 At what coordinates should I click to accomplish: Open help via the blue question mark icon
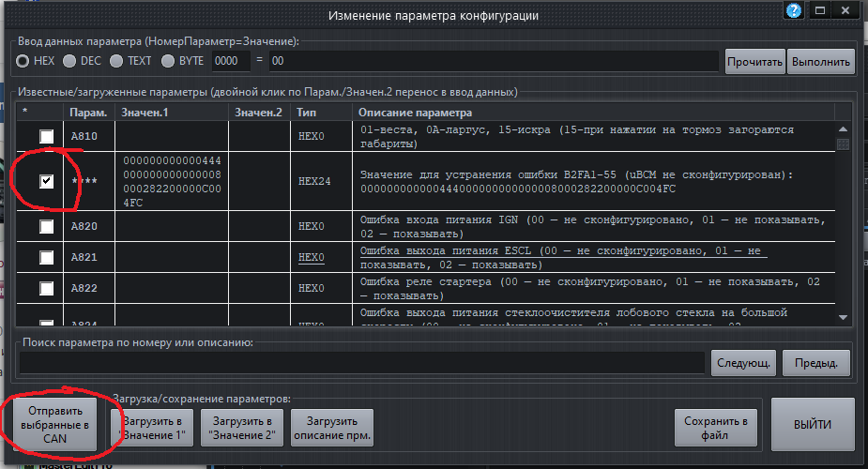pos(794,11)
